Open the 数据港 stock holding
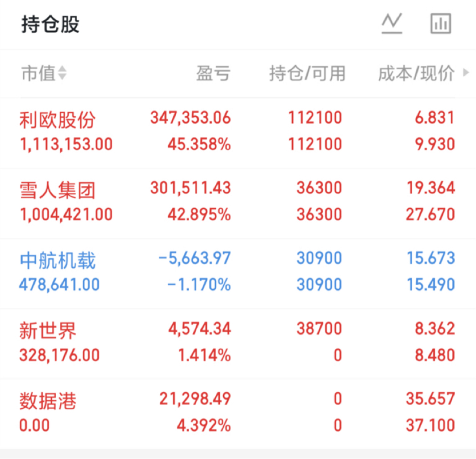Viewport: 476px width, 459px height. [x=48, y=401]
